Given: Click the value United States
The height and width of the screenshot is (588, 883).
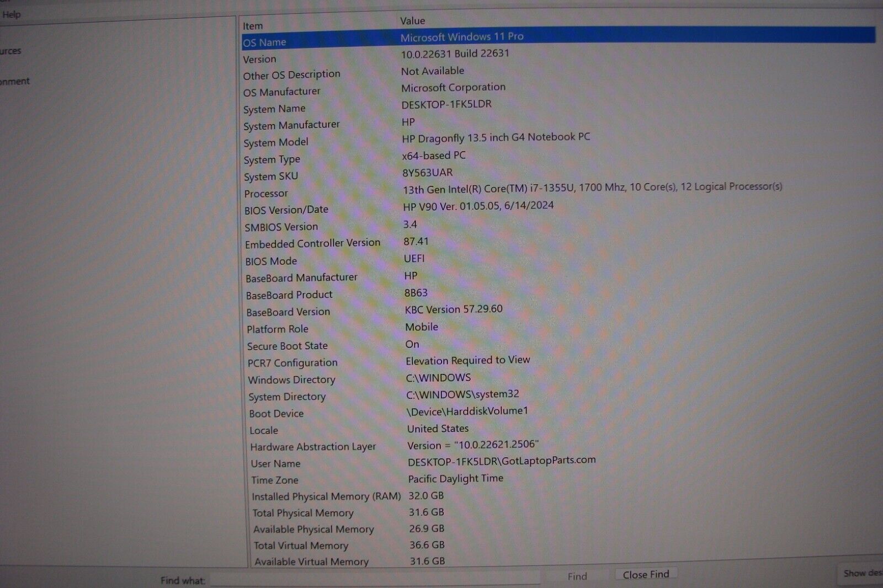Looking at the screenshot, I should 438,429.
